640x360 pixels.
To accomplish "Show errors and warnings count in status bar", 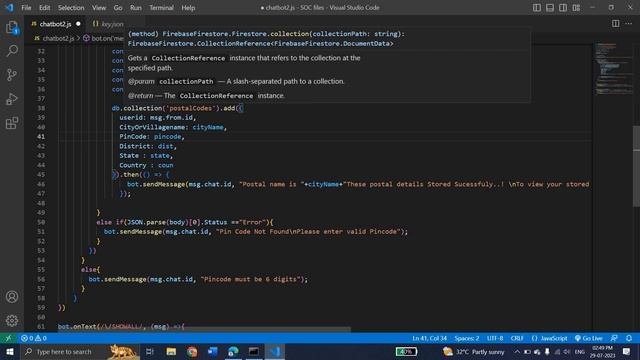I will click(x=34, y=338).
